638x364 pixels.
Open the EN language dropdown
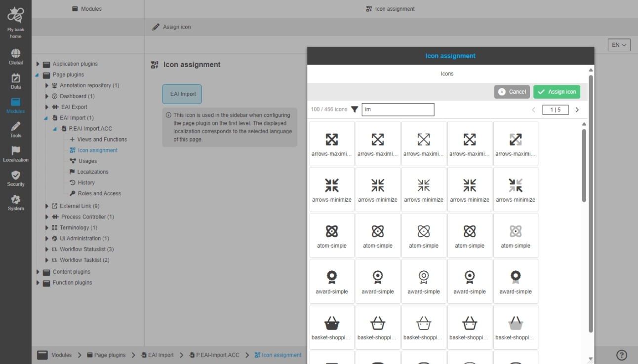[619, 45]
